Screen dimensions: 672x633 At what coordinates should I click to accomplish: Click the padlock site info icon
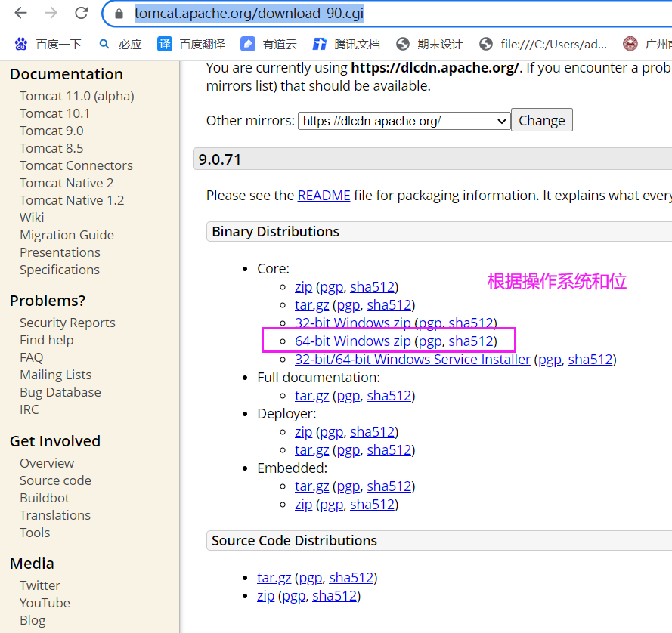click(x=119, y=14)
